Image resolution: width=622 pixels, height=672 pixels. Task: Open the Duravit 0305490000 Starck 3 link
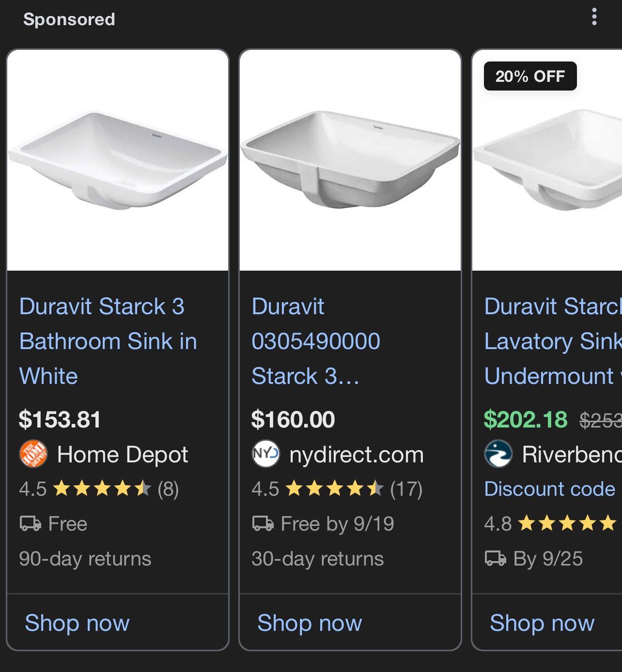point(315,341)
